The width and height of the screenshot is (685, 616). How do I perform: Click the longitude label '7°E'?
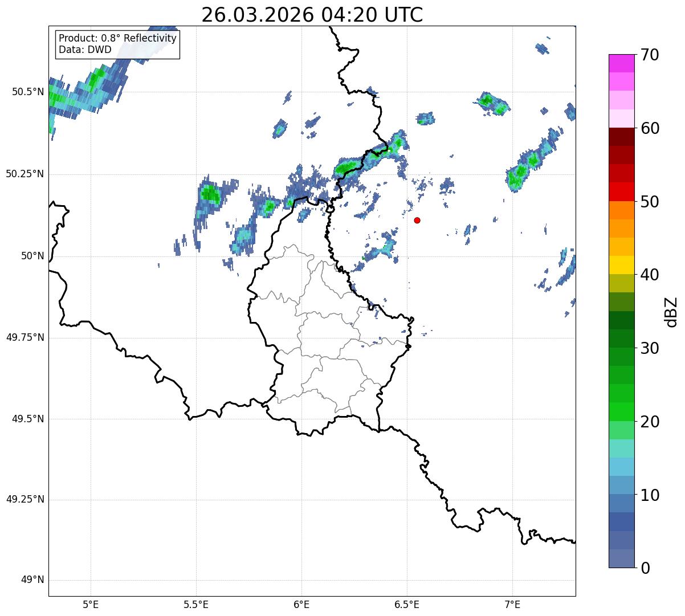(x=512, y=604)
